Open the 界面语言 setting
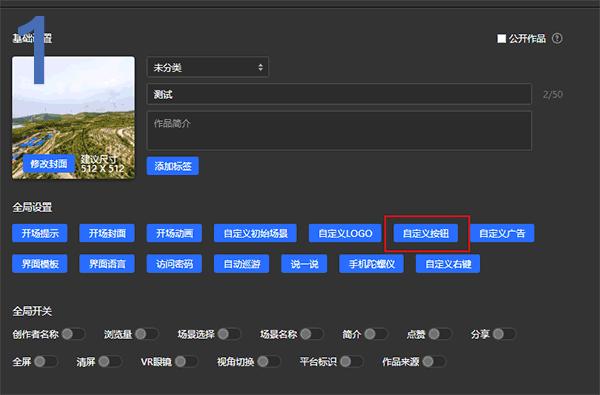 (x=107, y=264)
